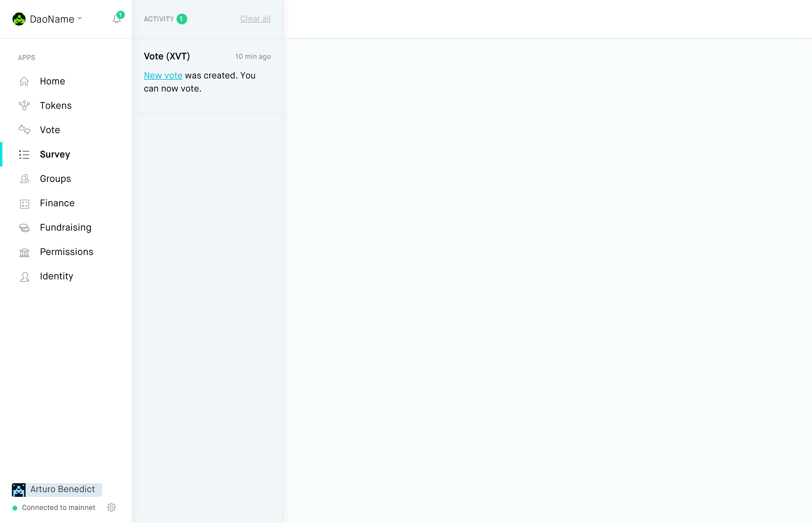Viewport: 812px width, 523px height.
Task: Click the ACTIVITY panel heading
Action: pos(159,19)
